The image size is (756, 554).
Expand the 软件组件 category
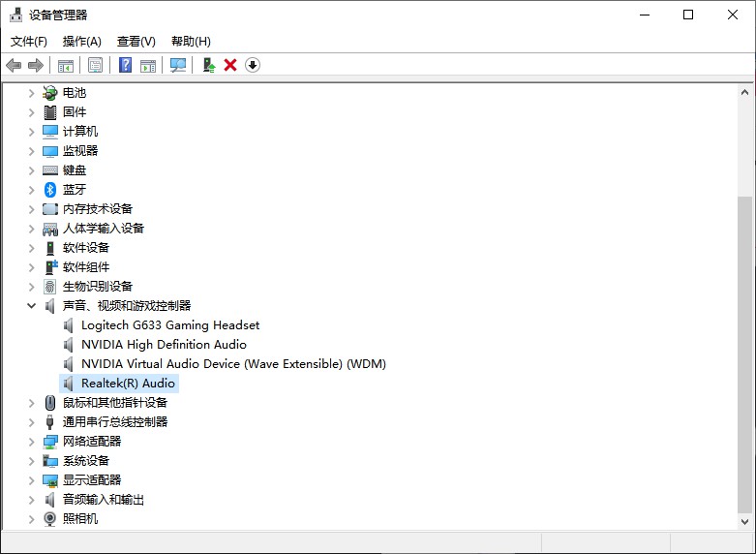31,267
